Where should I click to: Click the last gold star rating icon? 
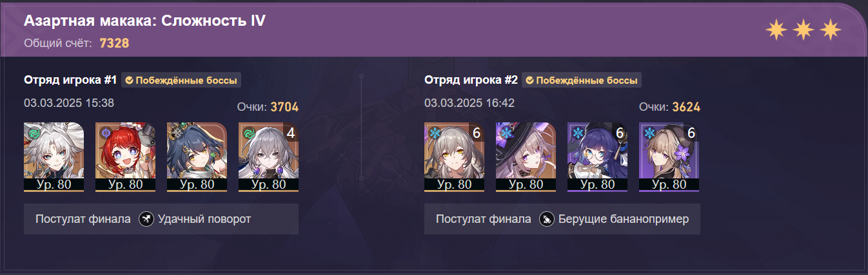(831, 29)
